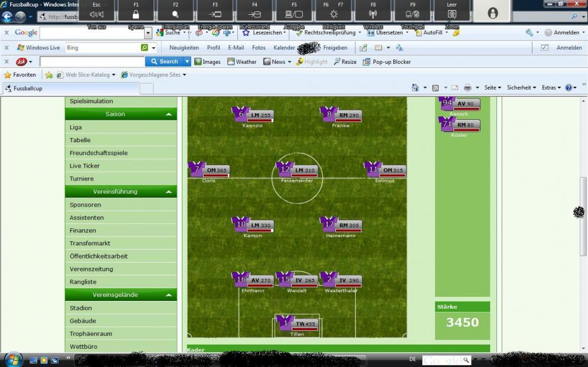Switch to the Fussballcup browser tab
The height and width of the screenshot is (367, 588).
(x=28, y=89)
